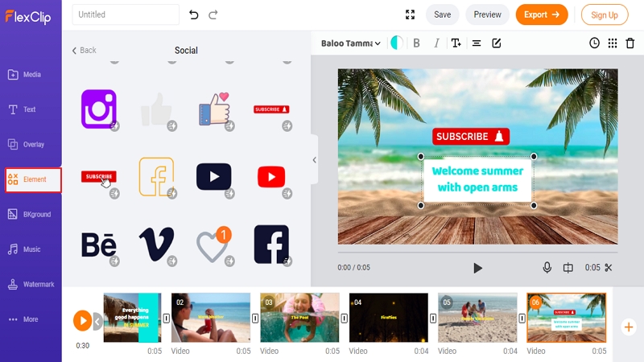The width and height of the screenshot is (644, 362).
Task: Open transition between clips 04 and 05
Action: pos(433,318)
